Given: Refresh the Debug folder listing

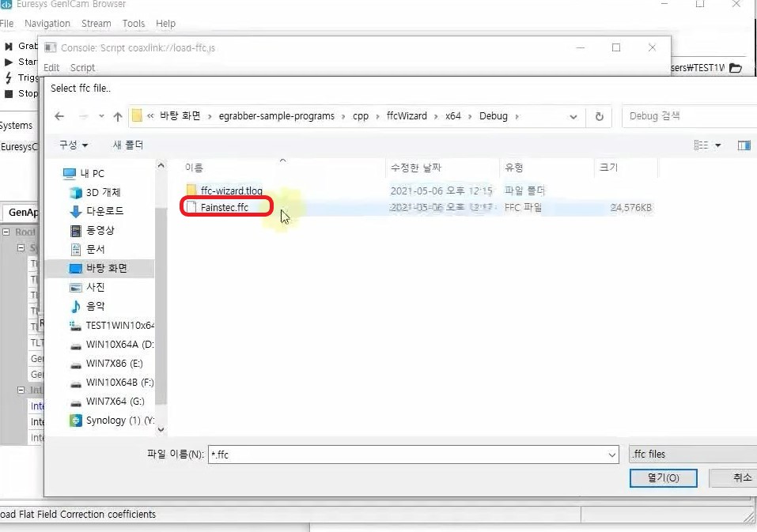Looking at the screenshot, I should click(x=600, y=116).
